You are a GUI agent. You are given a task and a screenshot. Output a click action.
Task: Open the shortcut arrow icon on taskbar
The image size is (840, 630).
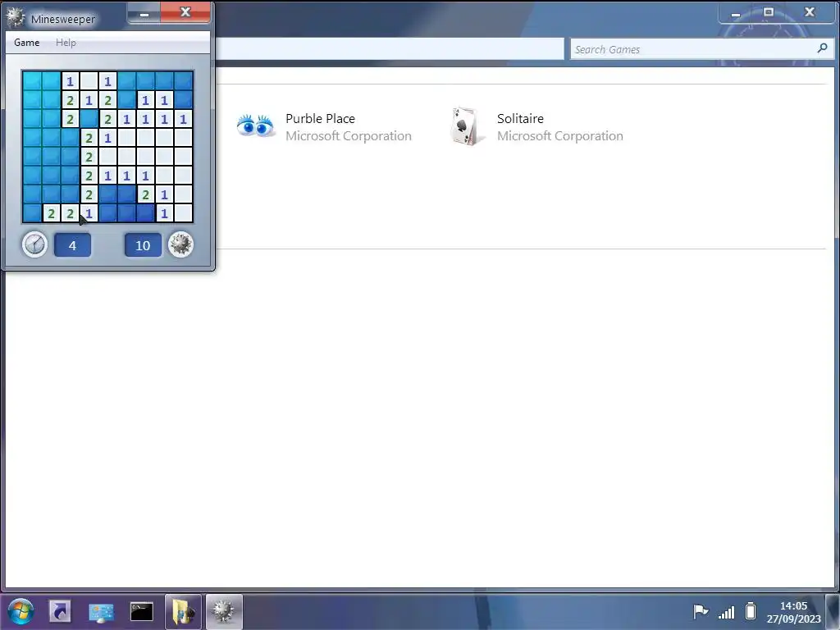click(60, 611)
